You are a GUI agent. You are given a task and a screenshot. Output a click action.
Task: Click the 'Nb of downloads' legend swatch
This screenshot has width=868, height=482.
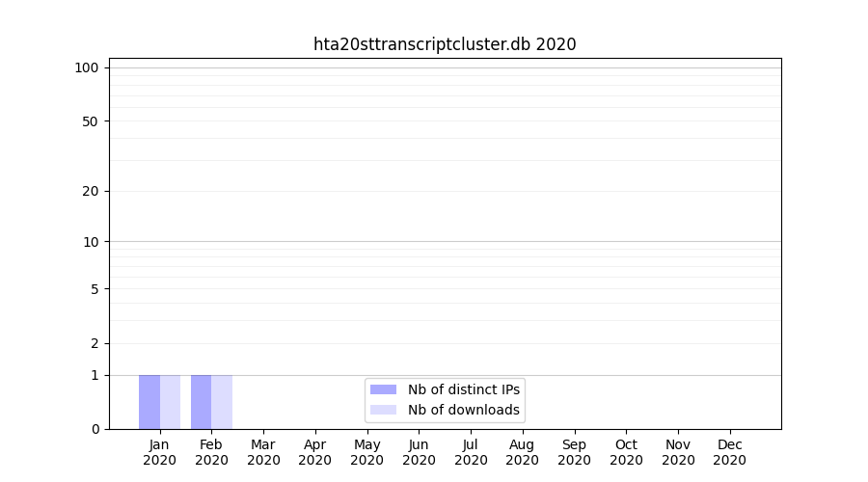click(383, 410)
